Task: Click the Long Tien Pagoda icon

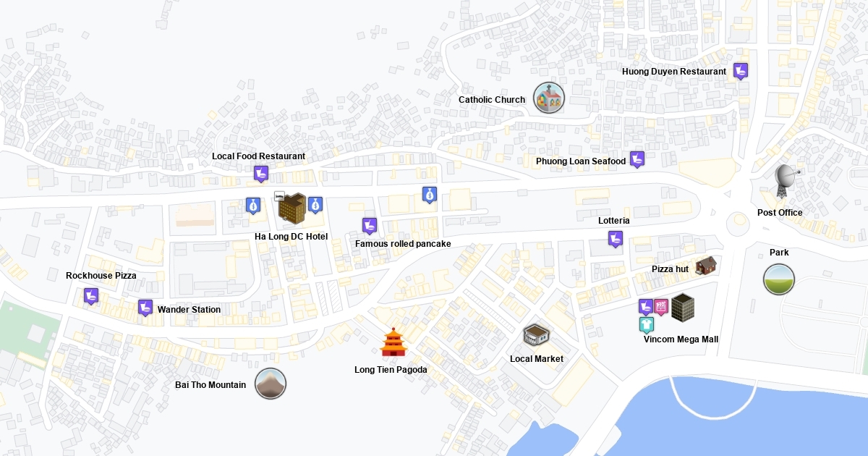Action: click(393, 342)
